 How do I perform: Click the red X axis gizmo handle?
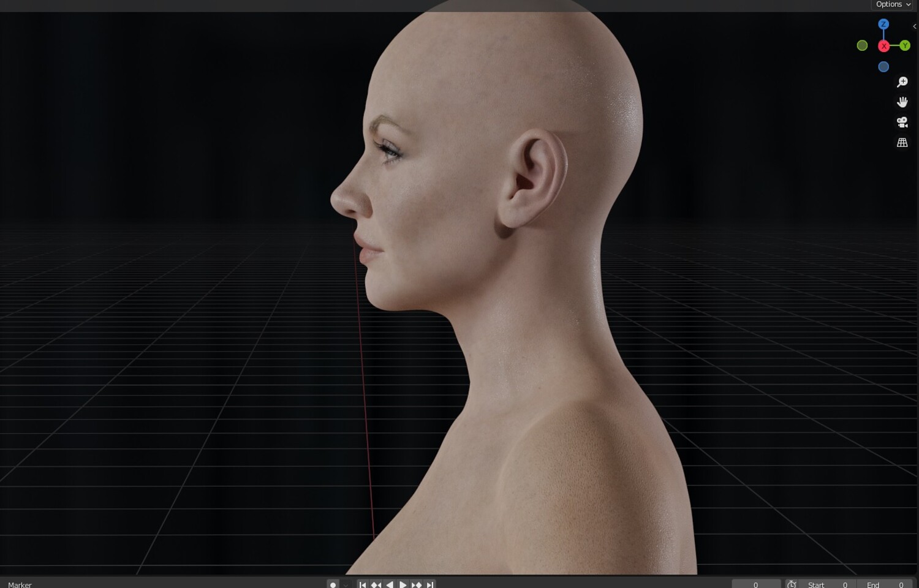click(883, 46)
